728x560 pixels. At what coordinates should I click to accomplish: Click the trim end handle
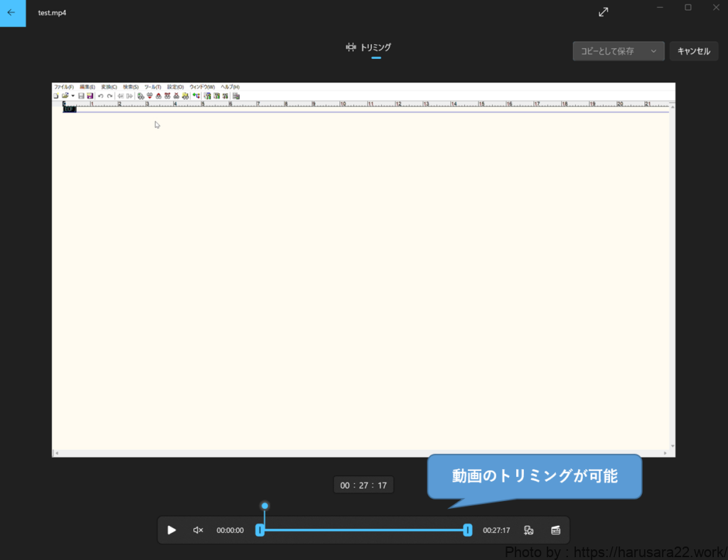(467, 530)
